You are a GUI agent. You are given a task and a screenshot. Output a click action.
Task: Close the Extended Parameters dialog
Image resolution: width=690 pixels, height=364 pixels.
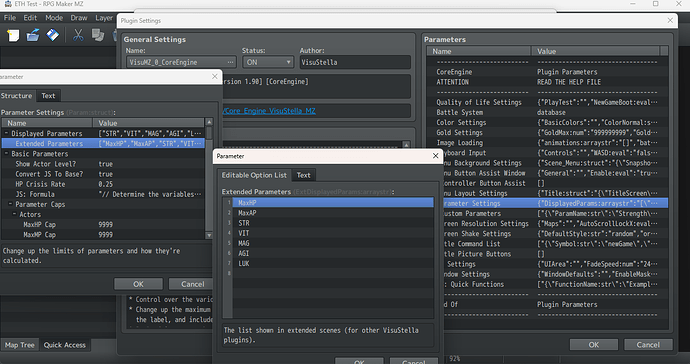435,156
